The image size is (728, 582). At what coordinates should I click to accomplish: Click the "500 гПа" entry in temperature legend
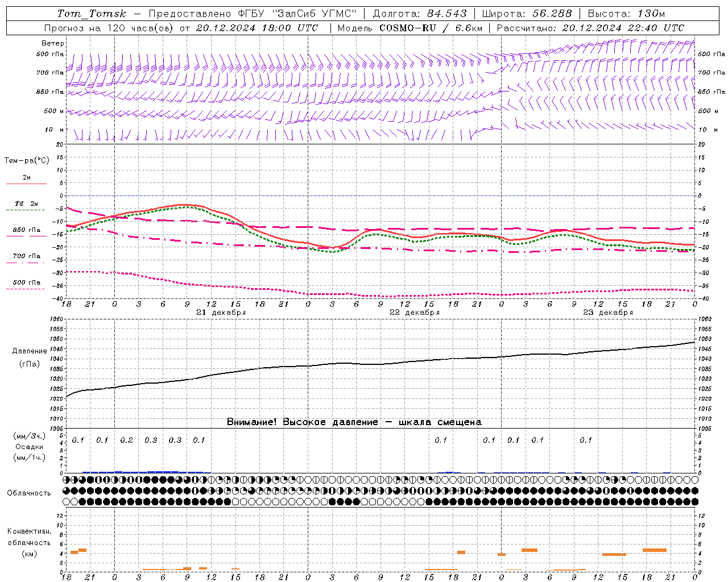coord(26,282)
